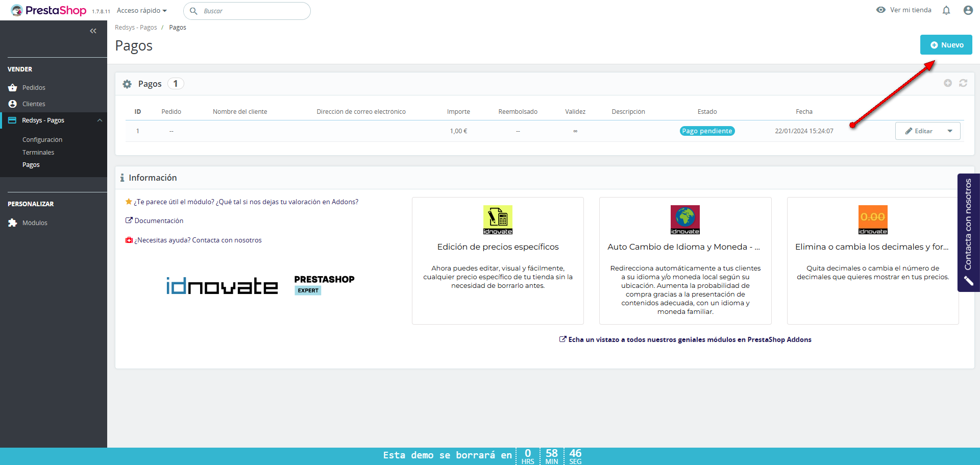Click the Información panel info icon

click(122, 178)
